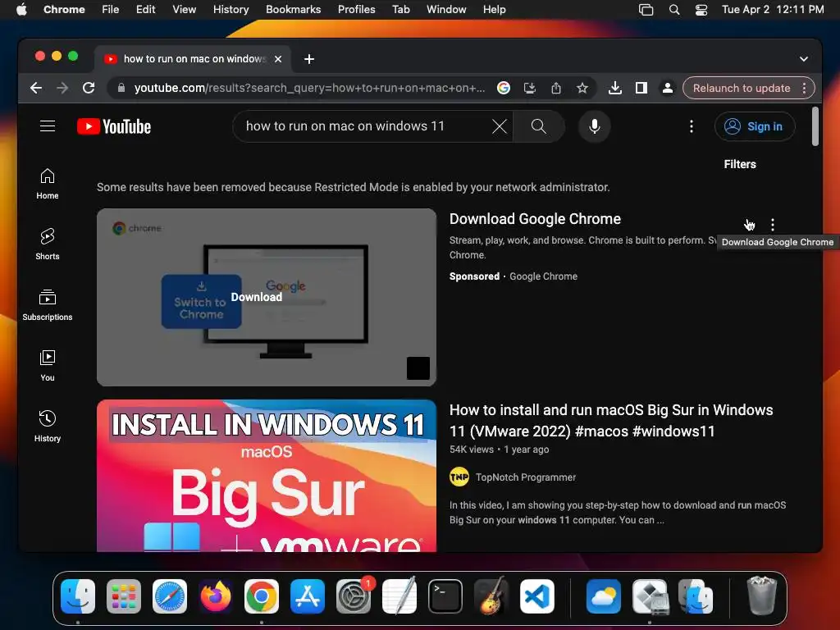Viewport: 840px width, 630px height.
Task: Click the Sign in button
Action: [755, 126]
